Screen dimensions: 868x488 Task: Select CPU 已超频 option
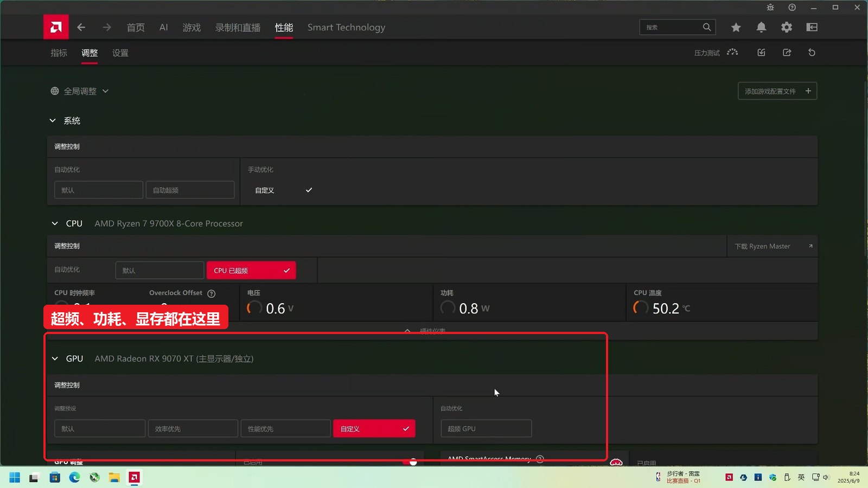(x=251, y=271)
